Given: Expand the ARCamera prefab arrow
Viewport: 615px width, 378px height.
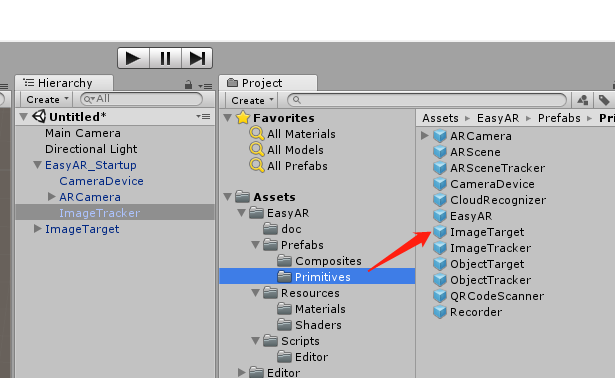Looking at the screenshot, I should pyautogui.click(x=424, y=136).
